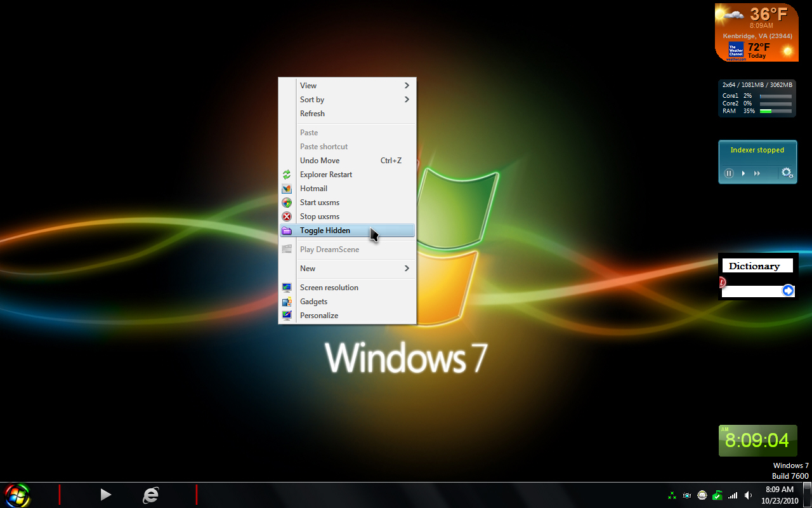This screenshot has width=812, height=508.
Task: Click the Core1 usage bar
Action: click(776, 96)
